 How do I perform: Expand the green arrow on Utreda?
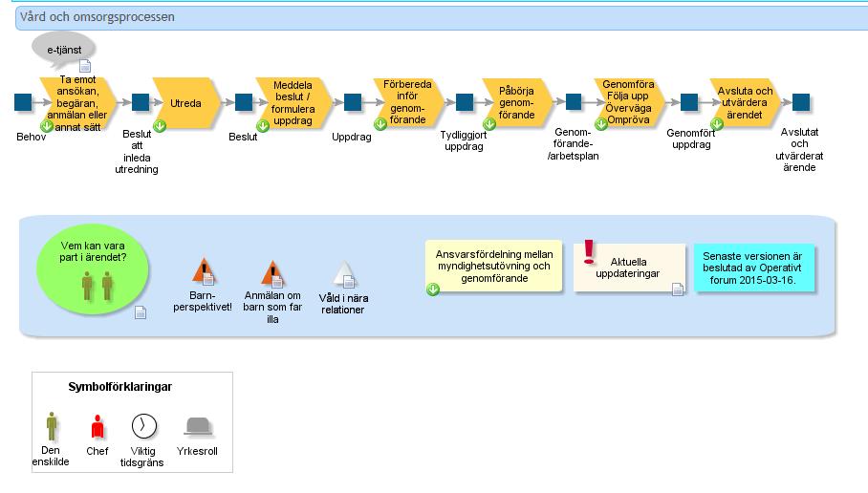click(x=160, y=125)
